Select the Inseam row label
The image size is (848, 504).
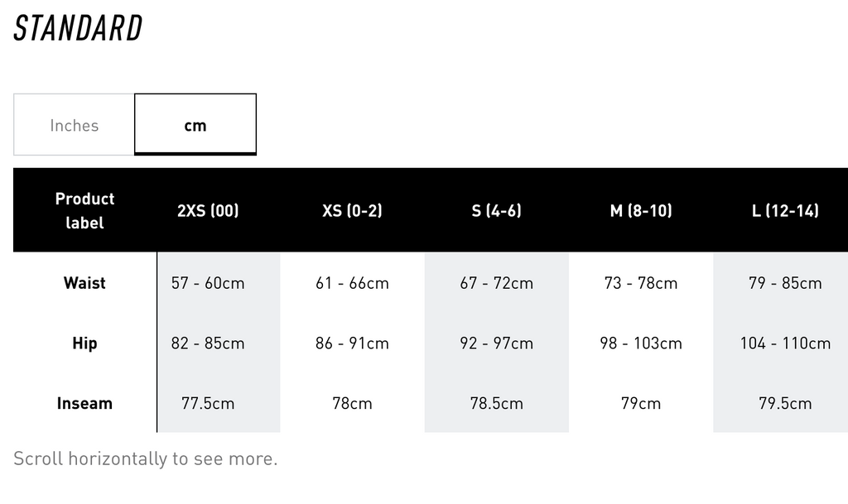[84, 404]
